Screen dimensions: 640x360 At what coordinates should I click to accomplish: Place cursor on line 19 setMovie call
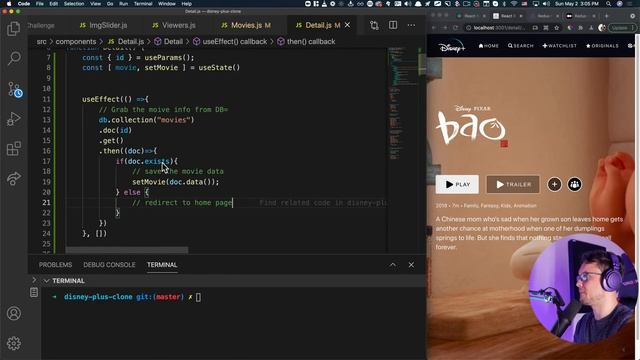tap(175, 182)
